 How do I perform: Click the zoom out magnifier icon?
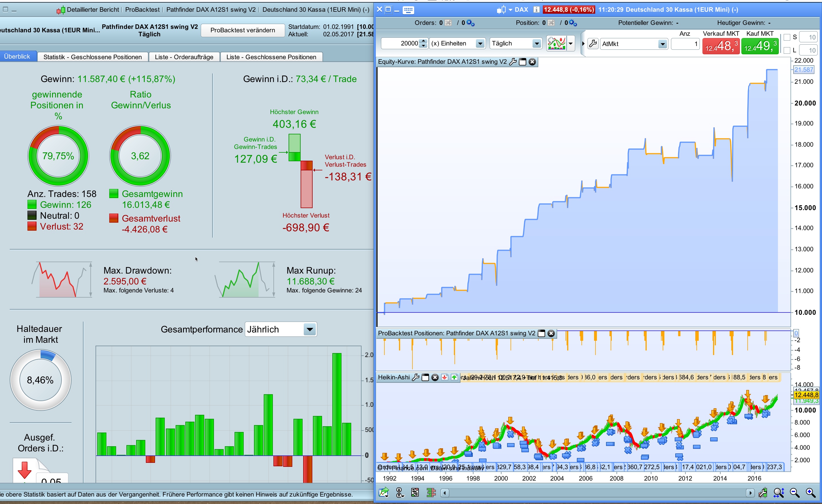coord(795,492)
